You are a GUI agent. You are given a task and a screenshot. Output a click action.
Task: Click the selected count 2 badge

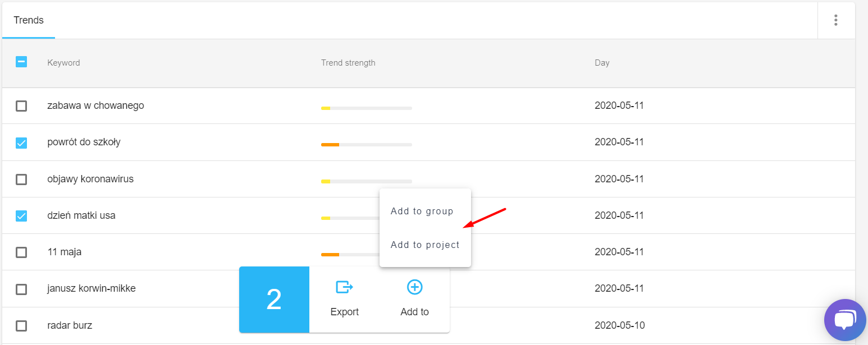pyautogui.click(x=274, y=300)
